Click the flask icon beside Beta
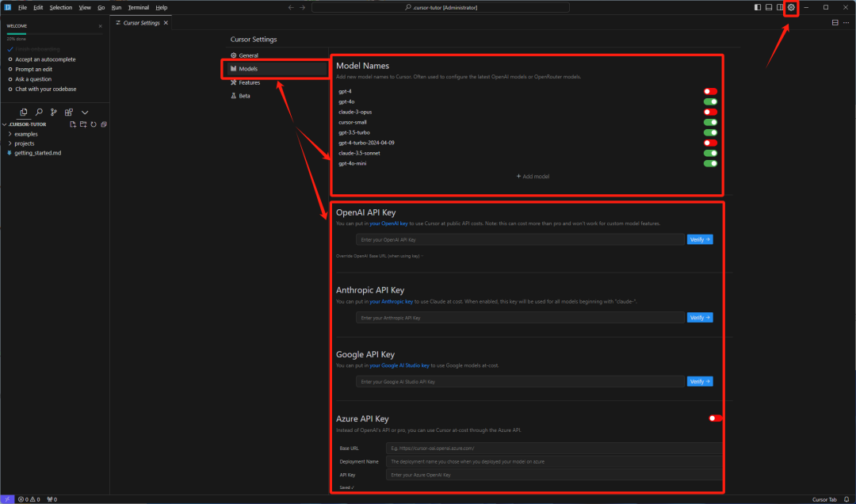This screenshot has width=856, height=504. click(x=234, y=96)
